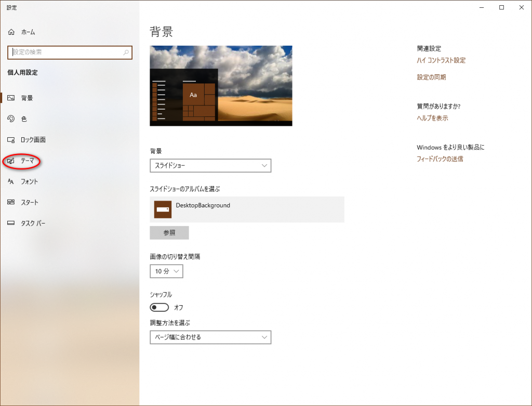Open the Themes icon circled in red

[11, 161]
